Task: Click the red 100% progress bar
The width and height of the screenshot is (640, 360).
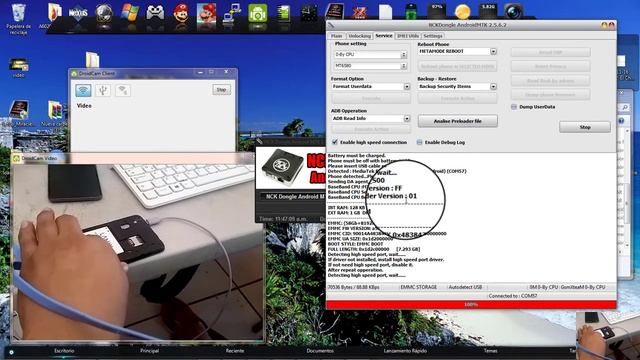Action: click(471, 304)
